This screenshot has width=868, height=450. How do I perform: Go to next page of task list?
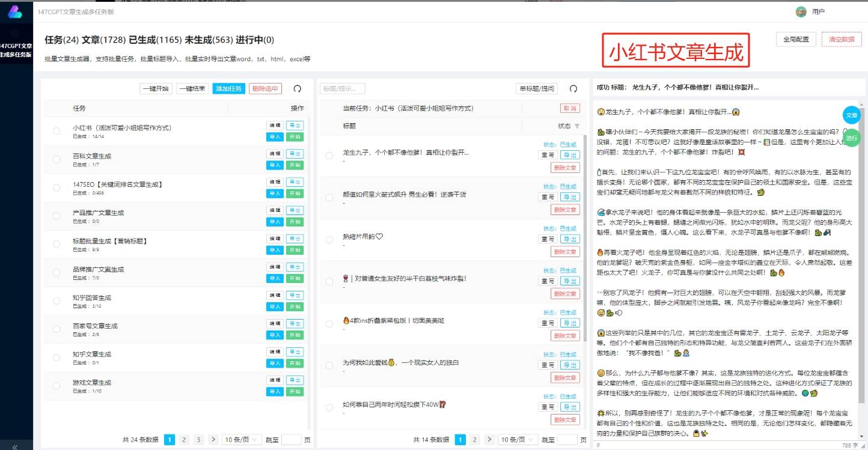pos(213,440)
